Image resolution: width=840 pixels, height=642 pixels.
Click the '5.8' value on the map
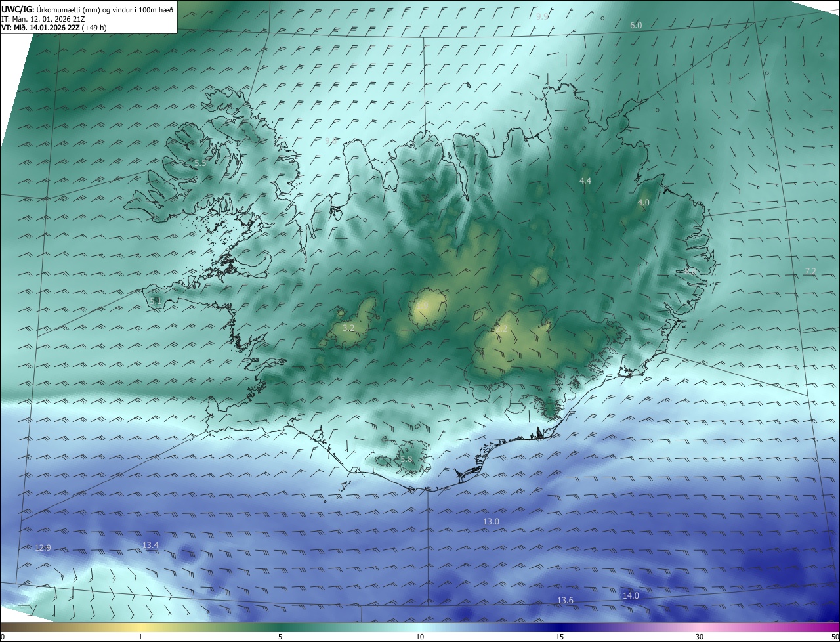coord(406,460)
